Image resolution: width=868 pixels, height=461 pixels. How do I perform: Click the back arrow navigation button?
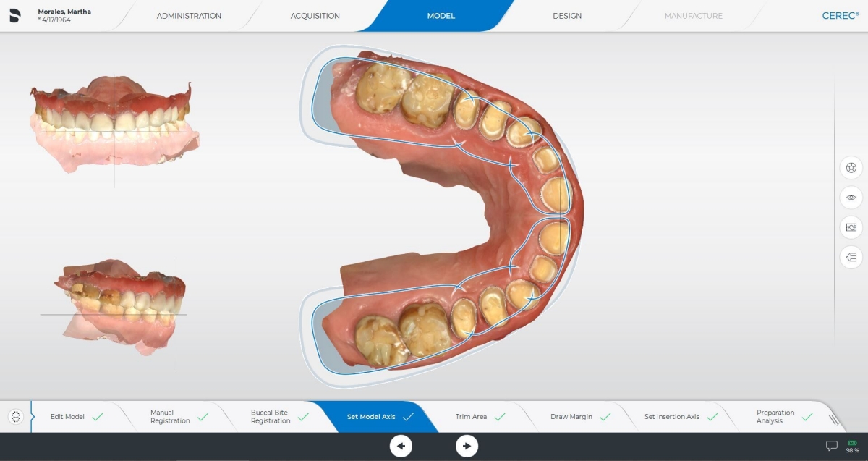point(401,446)
